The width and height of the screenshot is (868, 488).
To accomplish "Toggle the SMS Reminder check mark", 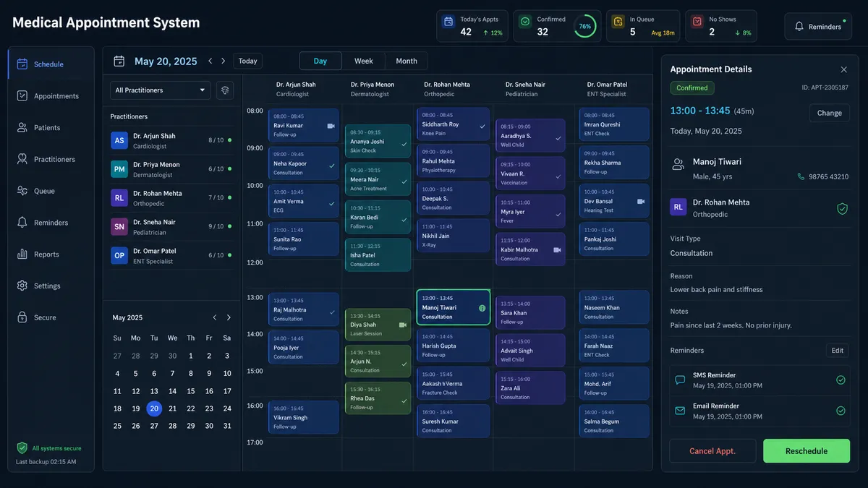I will pyautogui.click(x=841, y=380).
